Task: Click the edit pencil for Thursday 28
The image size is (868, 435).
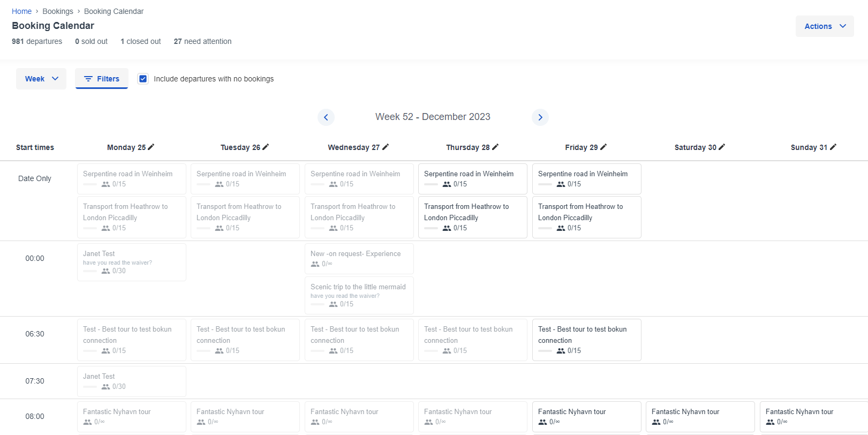Action: point(495,147)
